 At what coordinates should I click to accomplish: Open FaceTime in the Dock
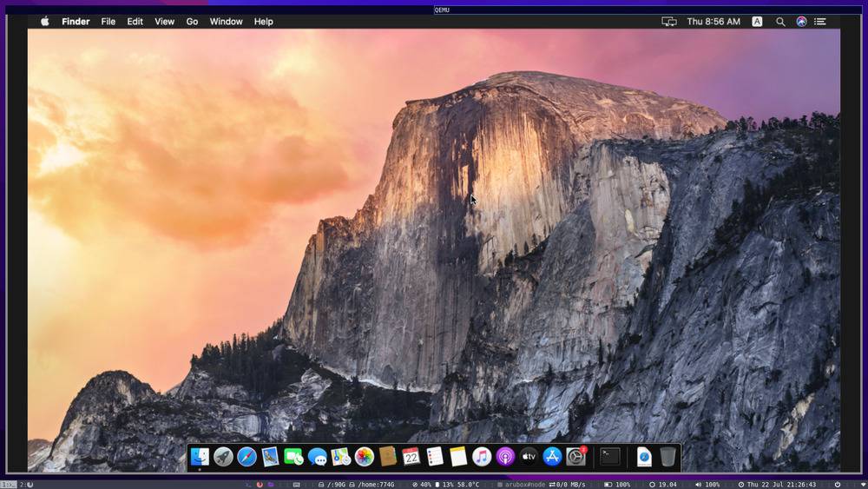pos(293,457)
